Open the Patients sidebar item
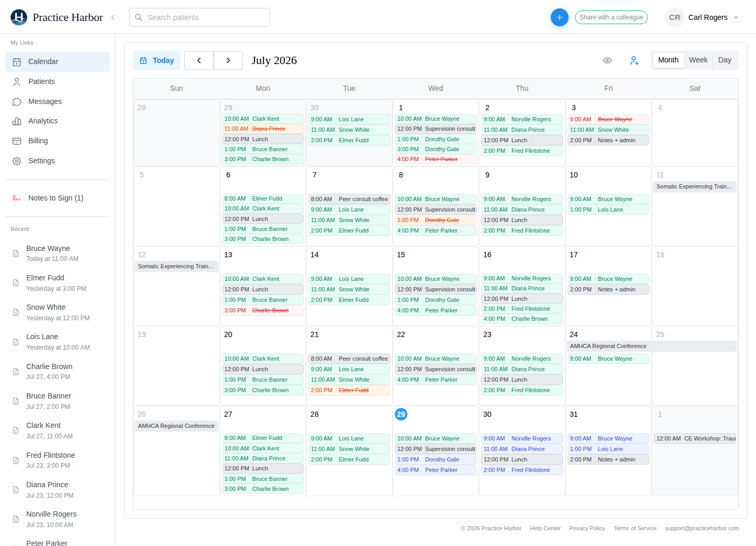 tap(58, 82)
